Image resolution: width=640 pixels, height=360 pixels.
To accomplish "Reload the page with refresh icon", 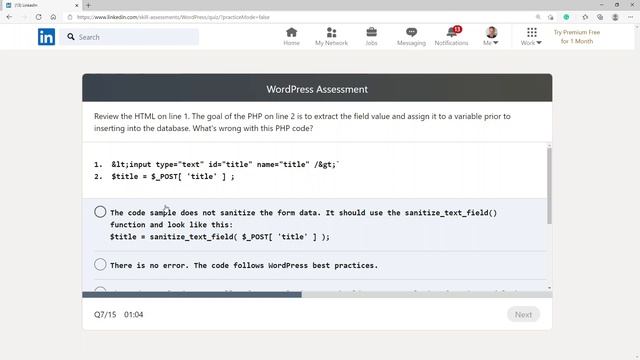I will (x=38, y=17).
